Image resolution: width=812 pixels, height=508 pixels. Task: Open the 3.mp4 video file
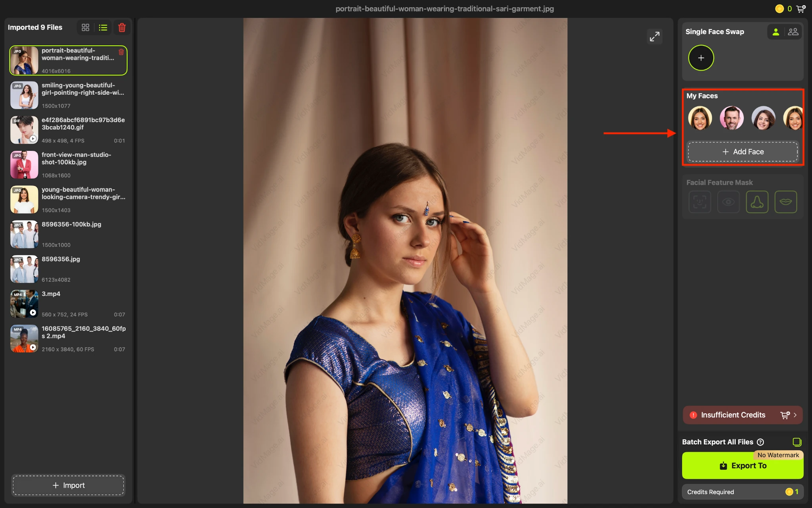coord(68,304)
